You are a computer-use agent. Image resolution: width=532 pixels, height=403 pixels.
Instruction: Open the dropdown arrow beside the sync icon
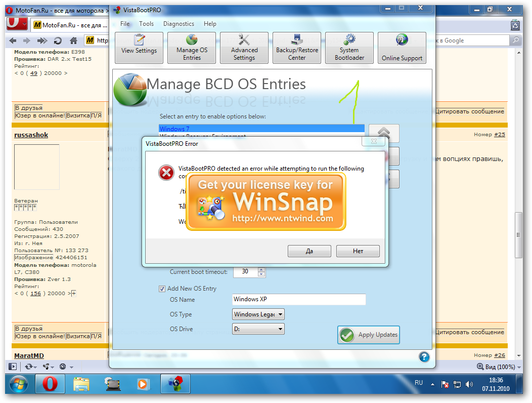(35, 367)
